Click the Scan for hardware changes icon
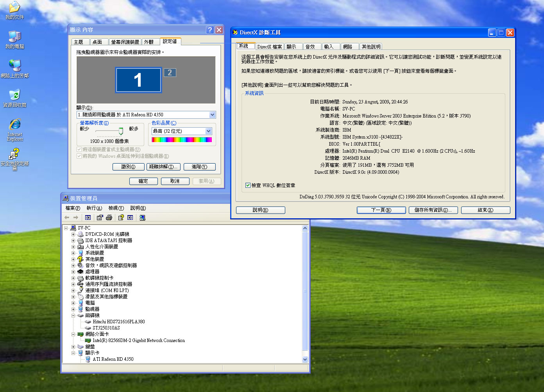This screenshot has height=392, width=544. click(x=142, y=217)
